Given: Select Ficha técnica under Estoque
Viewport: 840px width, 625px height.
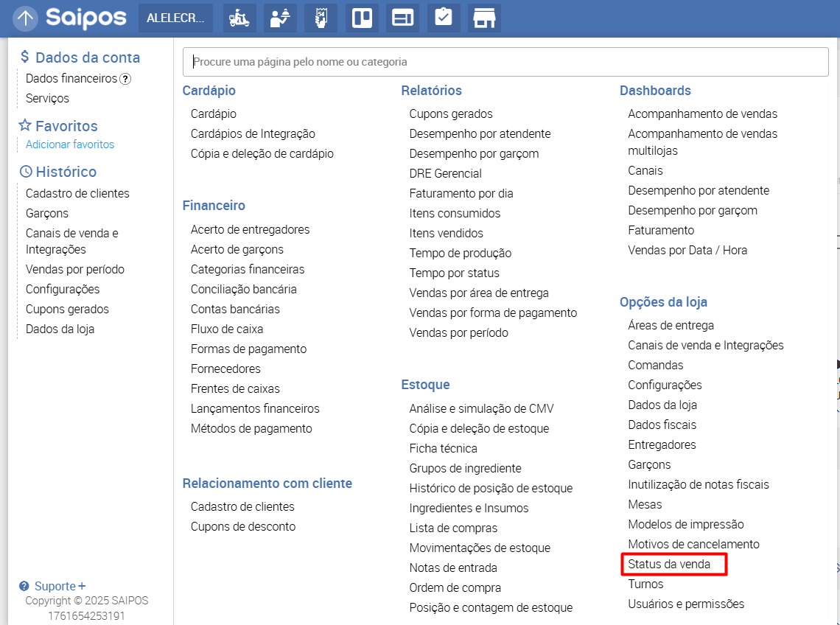Looking at the screenshot, I should [444, 448].
